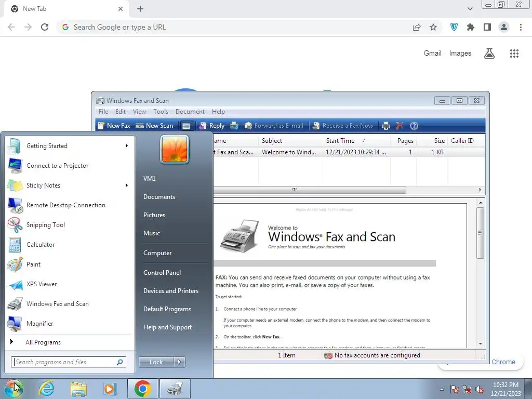Click the preview pane scroll down arrow

pos(481,344)
